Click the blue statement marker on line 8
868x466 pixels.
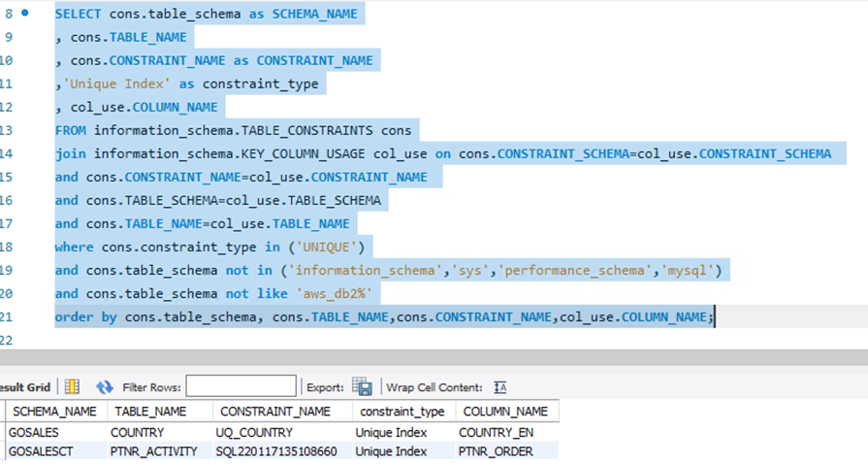pos(25,14)
